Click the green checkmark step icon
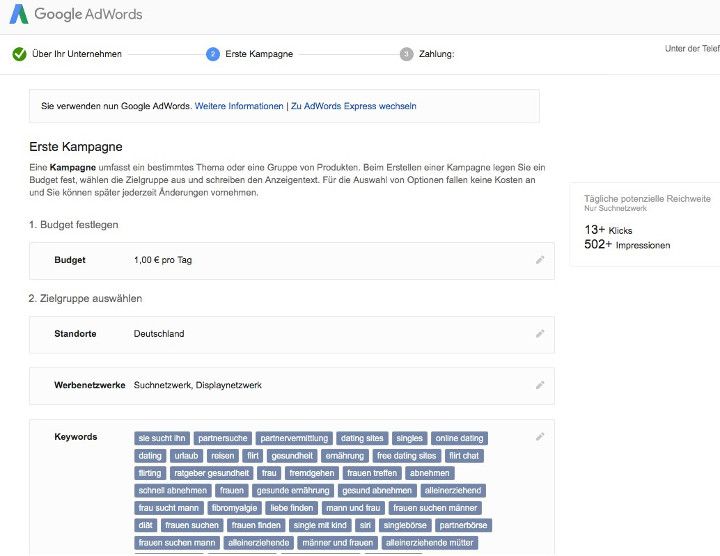Screen dimensions: 720x556 [x=19, y=54]
